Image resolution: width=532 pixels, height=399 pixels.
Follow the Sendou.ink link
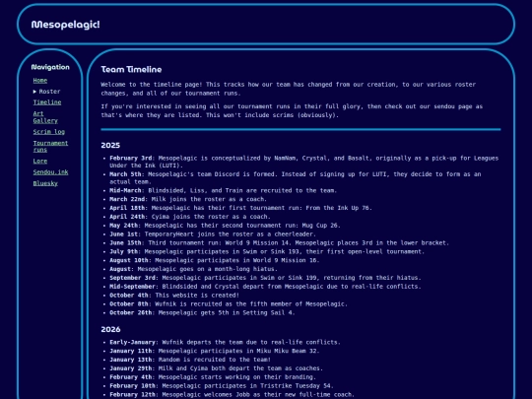click(50, 172)
